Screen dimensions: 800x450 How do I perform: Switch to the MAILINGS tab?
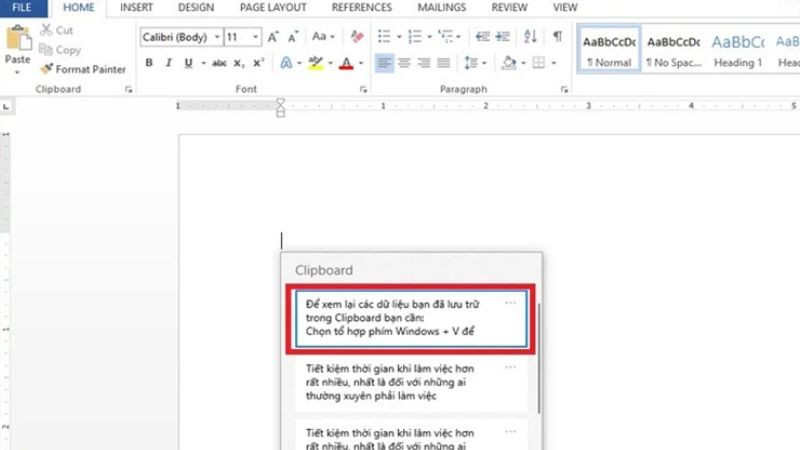(x=441, y=8)
